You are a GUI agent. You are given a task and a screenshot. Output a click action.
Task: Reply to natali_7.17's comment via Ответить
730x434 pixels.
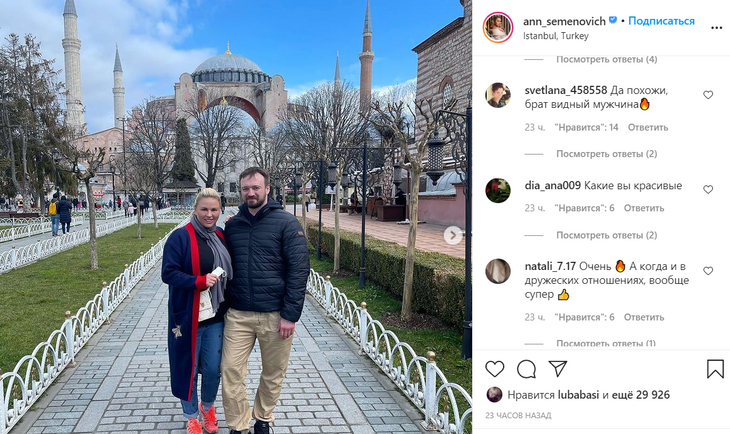pyautogui.click(x=644, y=317)
